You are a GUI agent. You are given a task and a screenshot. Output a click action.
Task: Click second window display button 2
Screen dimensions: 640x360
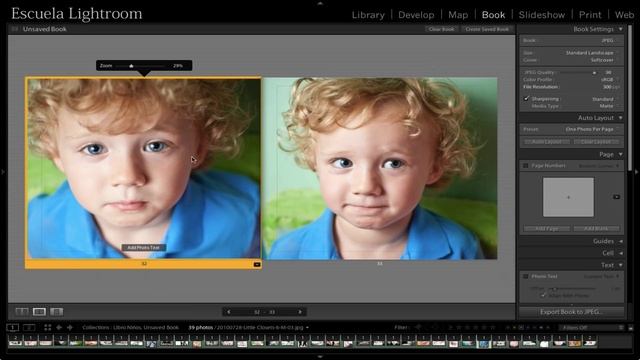[29, 327]
